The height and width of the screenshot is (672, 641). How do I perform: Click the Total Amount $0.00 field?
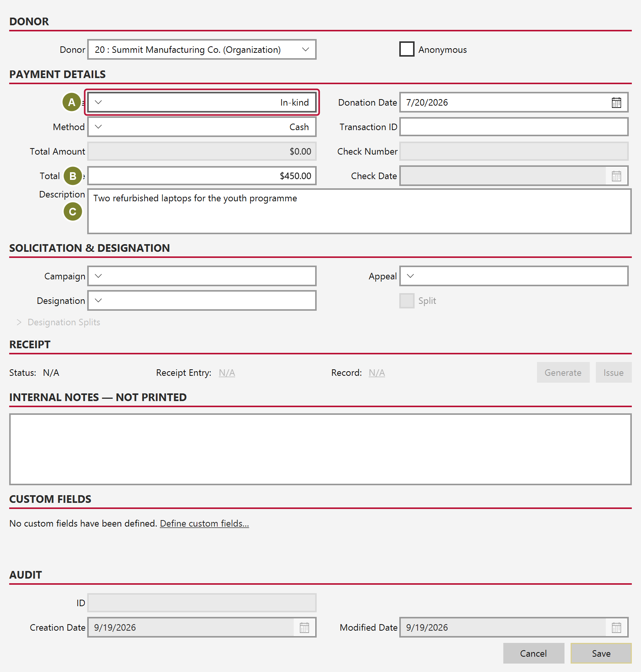202,152
